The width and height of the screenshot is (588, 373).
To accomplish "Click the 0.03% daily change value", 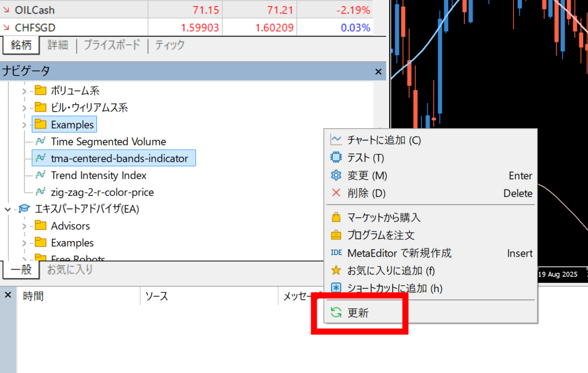I will [355, 28].
